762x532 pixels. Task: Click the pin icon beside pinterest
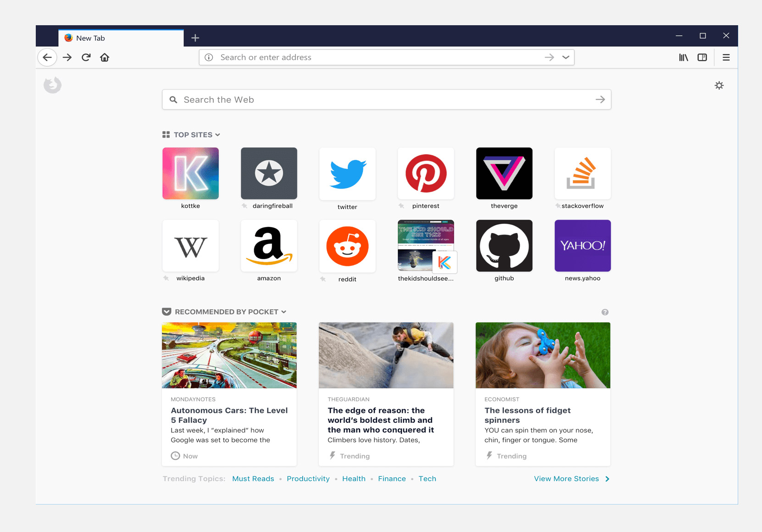click(401, 206)
